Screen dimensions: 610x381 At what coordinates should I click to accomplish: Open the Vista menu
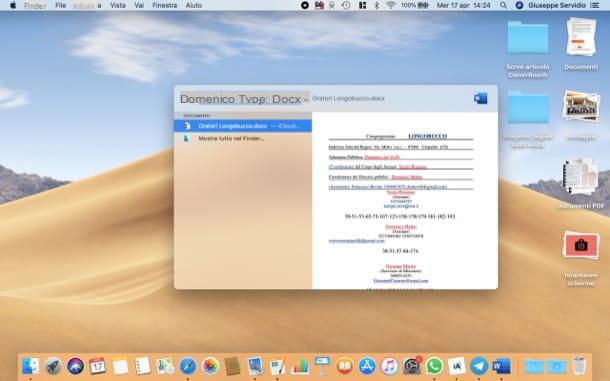(118, 5)
